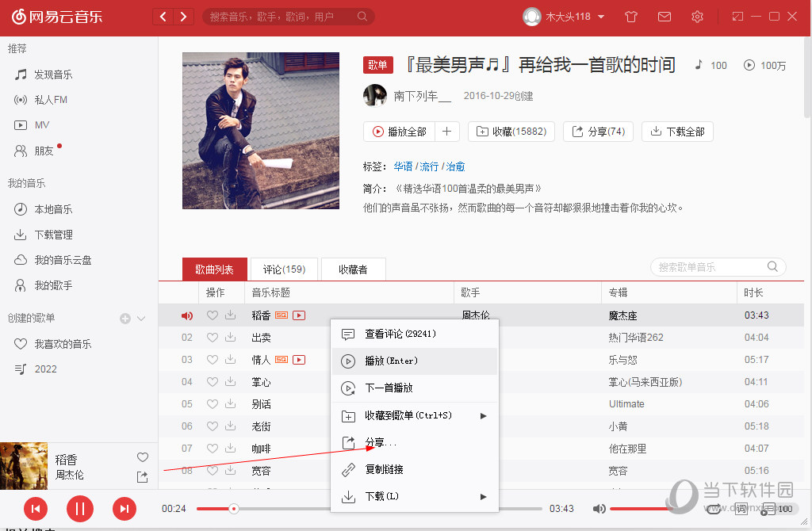
Task: Favorite the song 出卖 with its heart icon
Action: click(213, 337)
